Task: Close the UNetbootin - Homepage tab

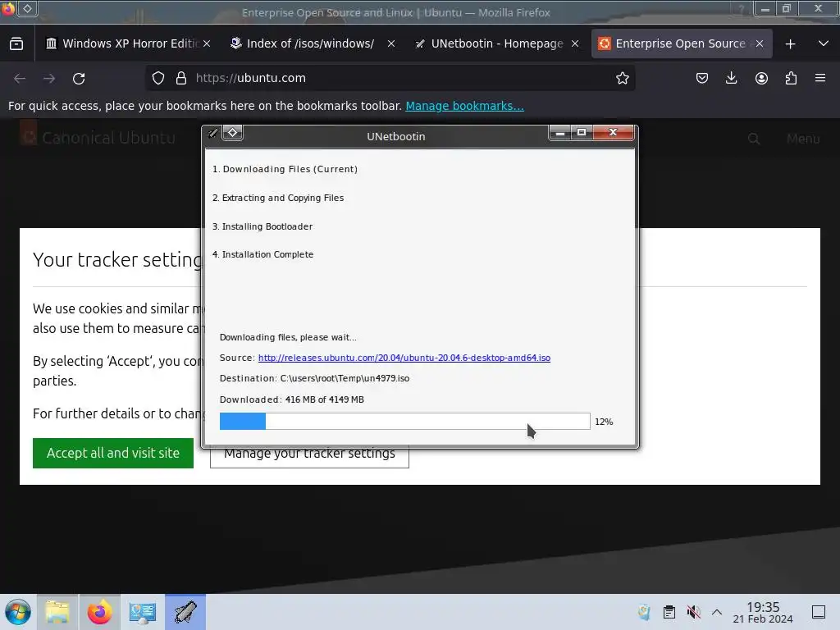Action: 575,43
